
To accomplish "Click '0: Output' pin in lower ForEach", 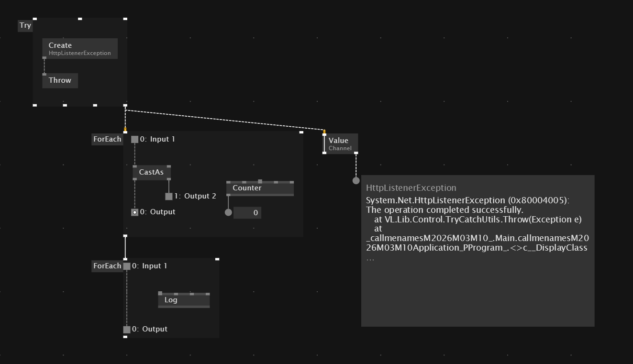I will [x=127, y=329].
